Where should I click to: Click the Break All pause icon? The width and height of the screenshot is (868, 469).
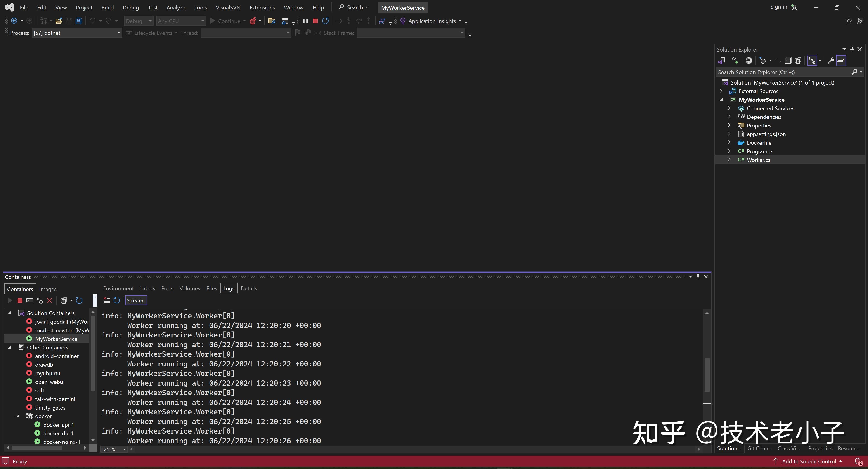tap(305, 21)
